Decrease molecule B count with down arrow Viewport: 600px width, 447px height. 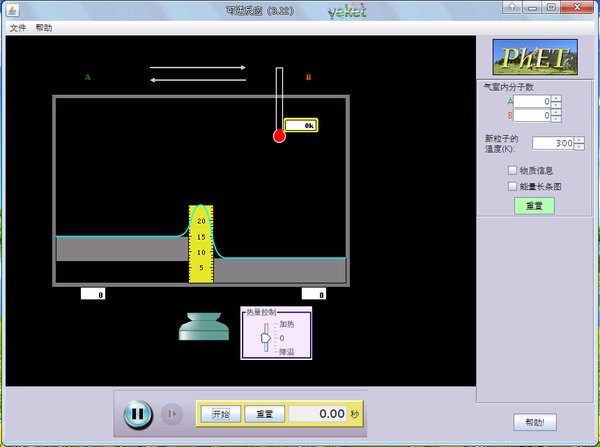pos(556,119)
